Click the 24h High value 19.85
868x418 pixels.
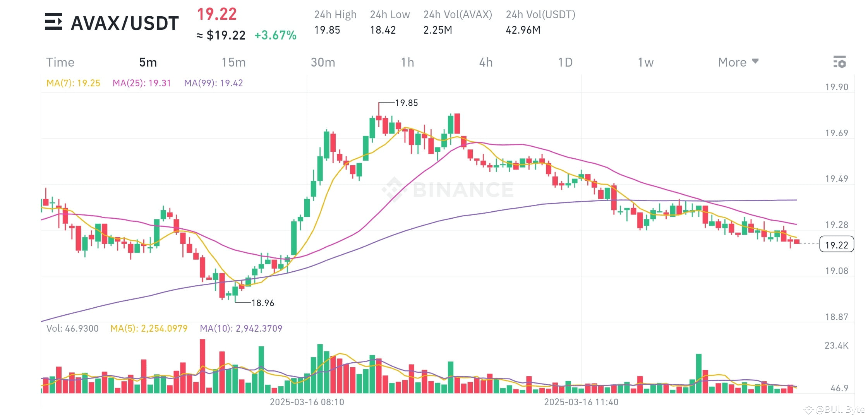pyautogui.click(x=327, y=29)
